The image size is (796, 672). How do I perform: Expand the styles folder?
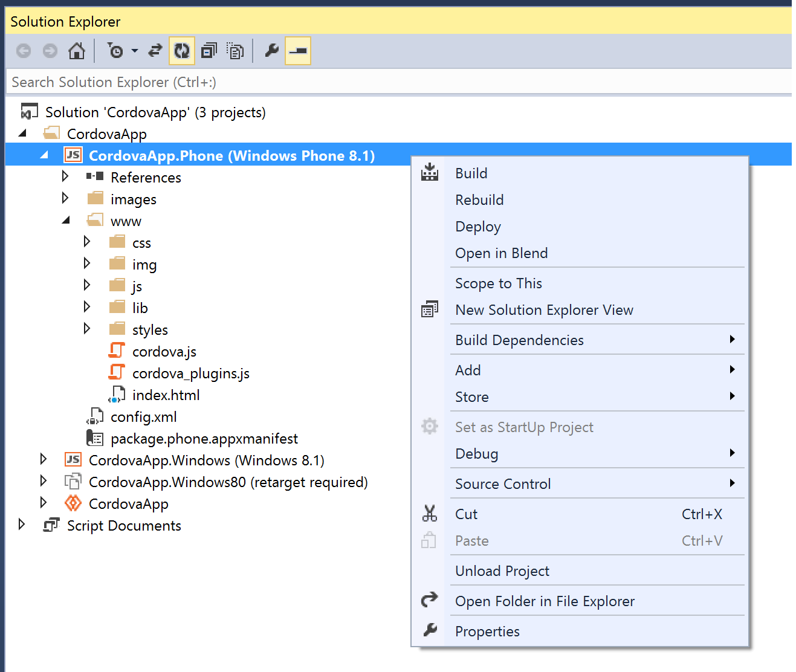click(x=87, y=329)
